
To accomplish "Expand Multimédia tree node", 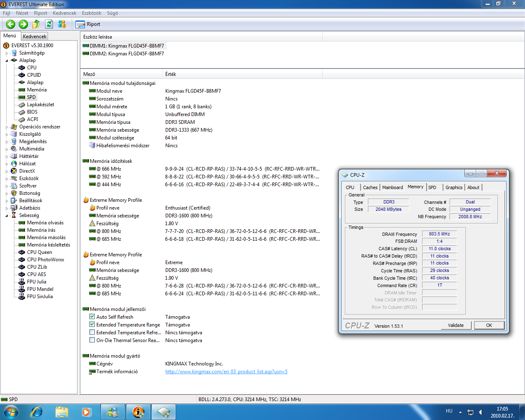I will click(x=7, y=149).
